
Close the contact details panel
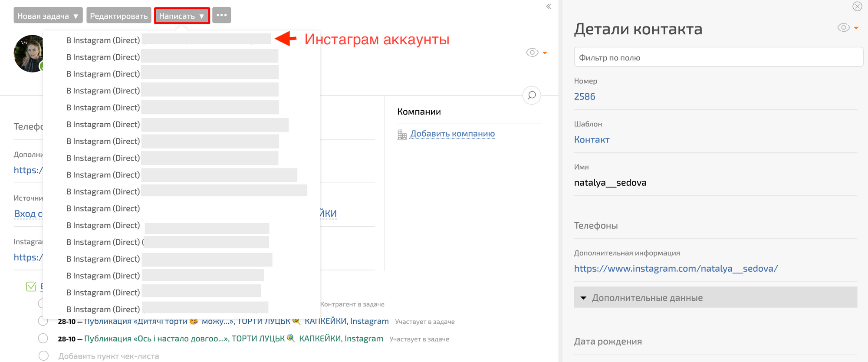[857, 6]
